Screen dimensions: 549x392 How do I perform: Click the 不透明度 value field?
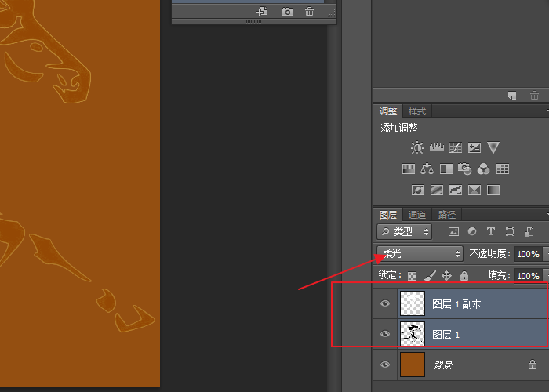(x=528, y=254)
